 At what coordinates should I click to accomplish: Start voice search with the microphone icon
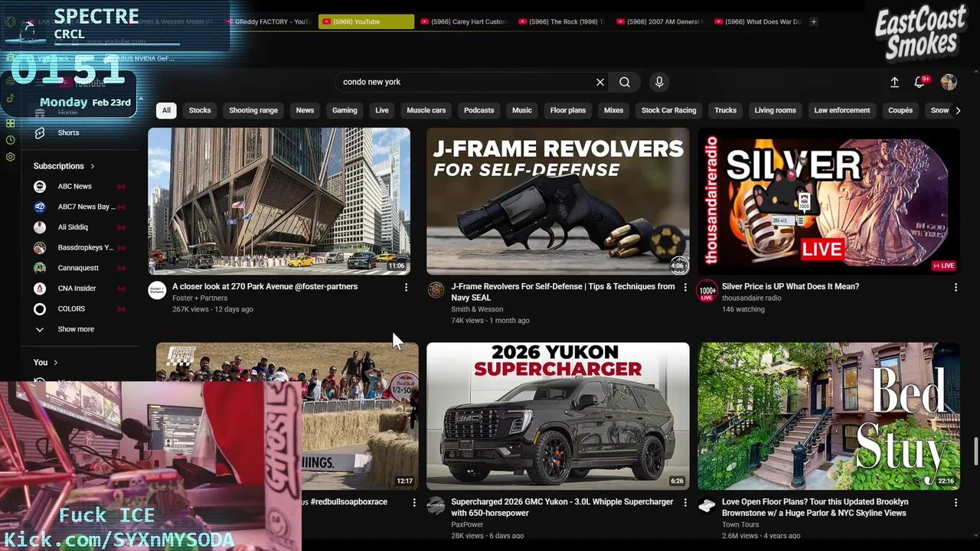point(659,82)
